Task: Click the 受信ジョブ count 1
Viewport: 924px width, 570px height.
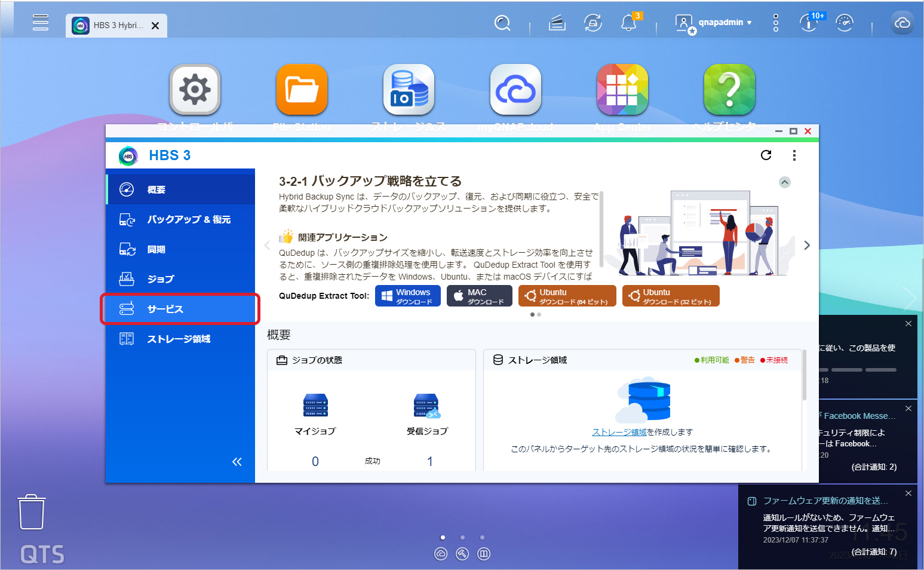Action: point(430,461)
